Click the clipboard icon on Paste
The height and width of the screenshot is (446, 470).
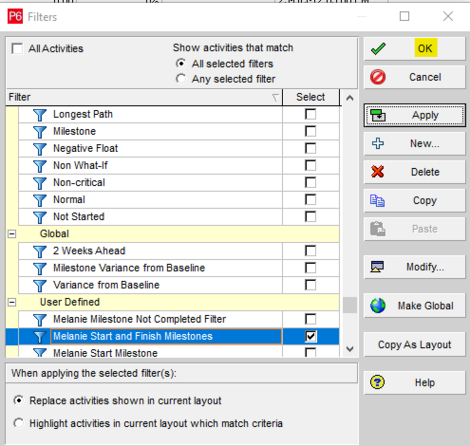[x=378, y=229]
